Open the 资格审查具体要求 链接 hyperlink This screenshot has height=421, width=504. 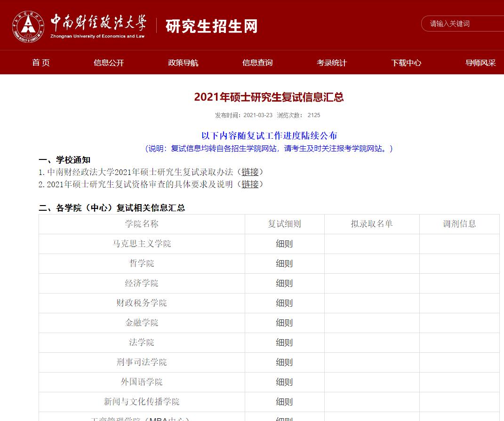pos(250,184)
